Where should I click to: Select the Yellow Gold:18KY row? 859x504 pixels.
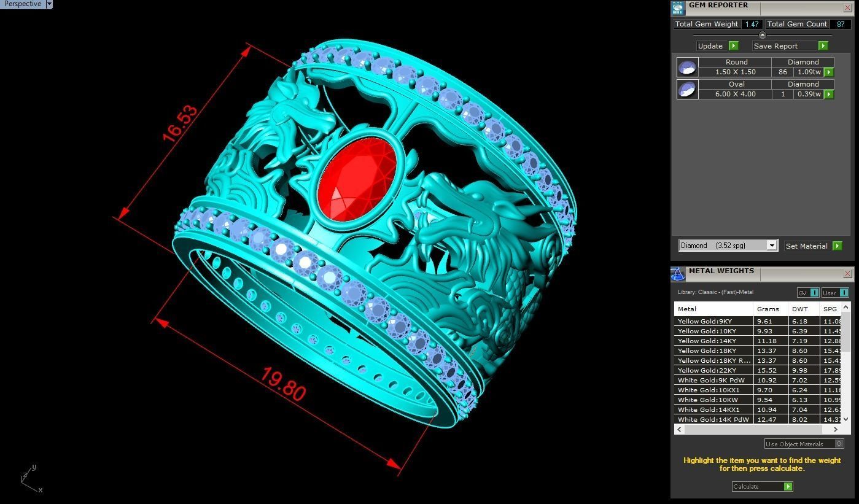(x=757, y=351)
